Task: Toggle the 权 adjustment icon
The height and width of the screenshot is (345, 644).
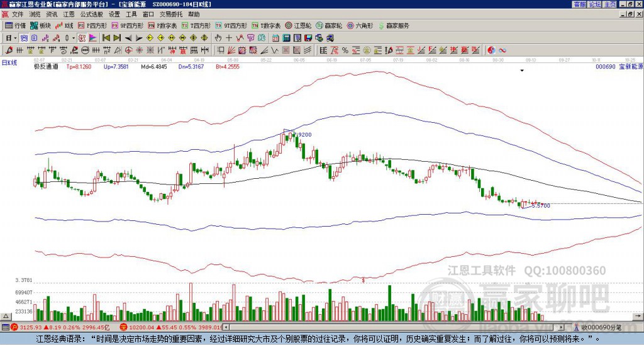Action: (81, 38)
